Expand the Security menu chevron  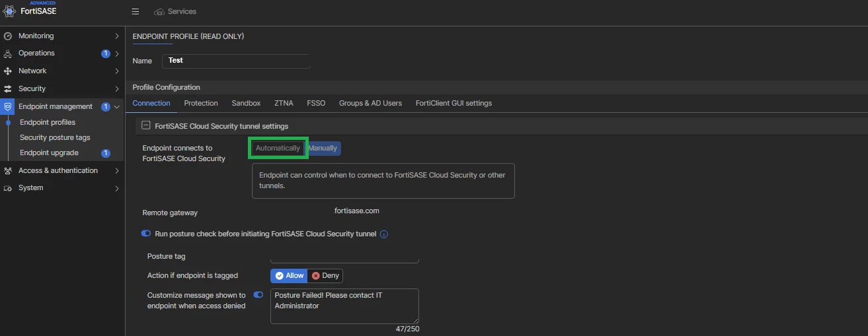[117, 88]
